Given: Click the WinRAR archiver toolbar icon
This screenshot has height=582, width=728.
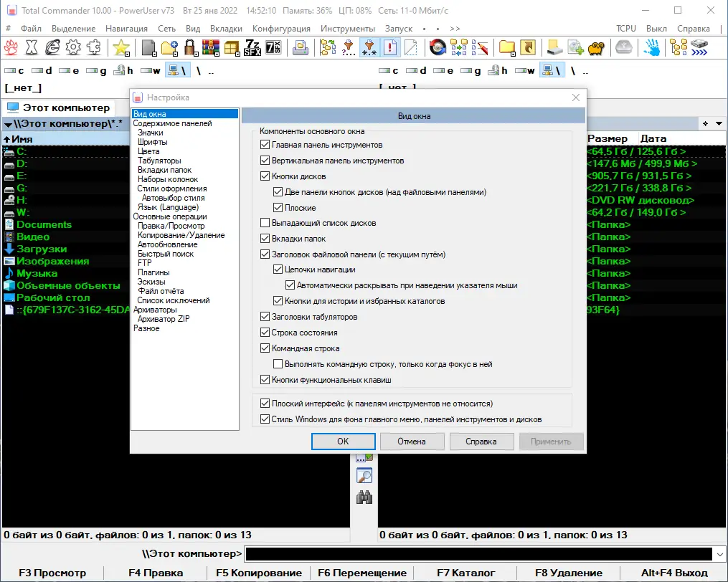Looking at the screenshot, I should click(x=210, y=47).
